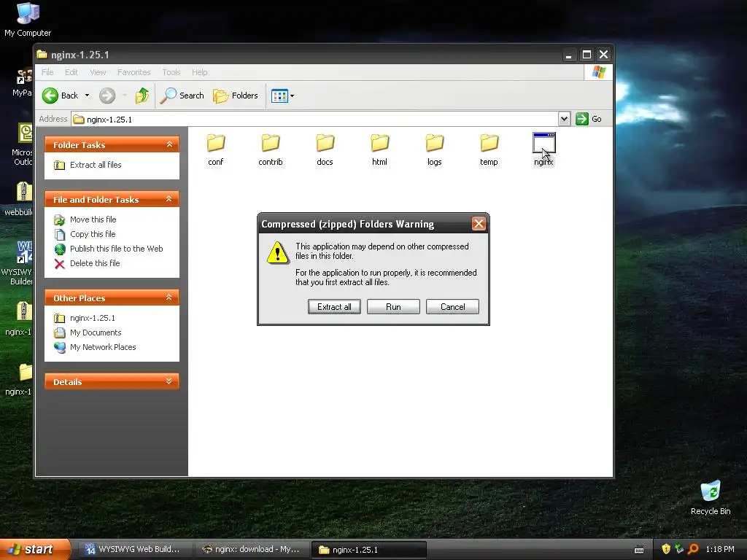Click the Go button next to address
This screenshot has height=560, width=747.
(589, 119)
